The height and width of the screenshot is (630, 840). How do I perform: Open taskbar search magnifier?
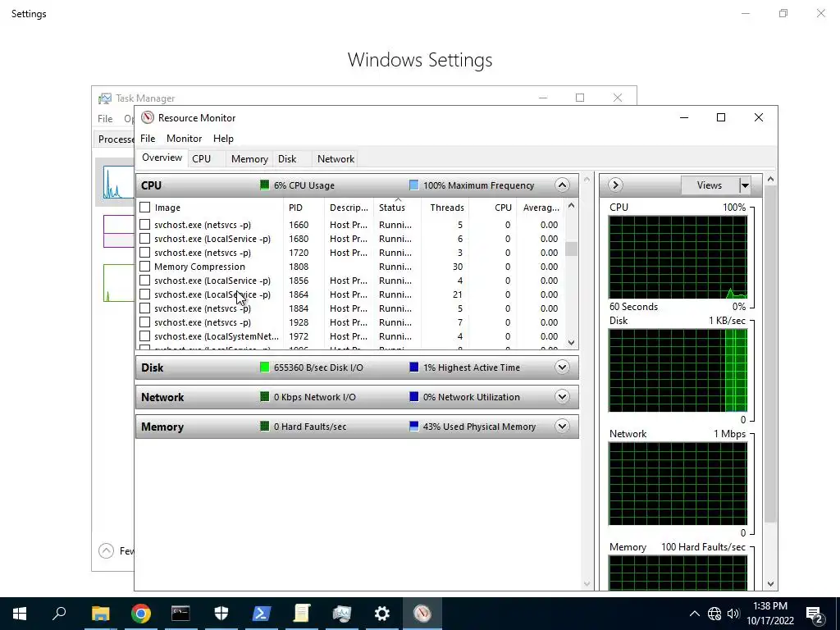click(59, 613)
